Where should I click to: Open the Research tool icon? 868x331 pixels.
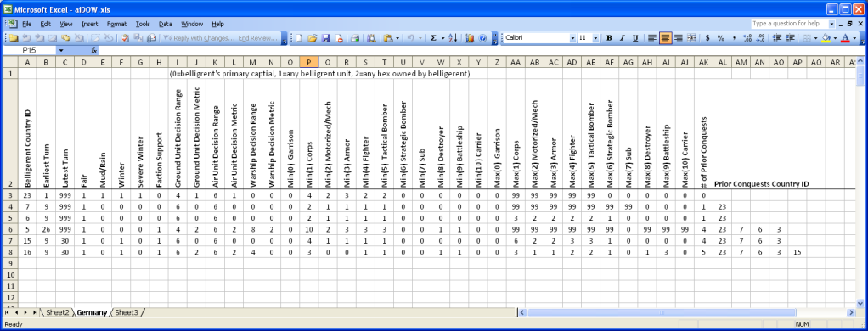(x=371, y=38)
